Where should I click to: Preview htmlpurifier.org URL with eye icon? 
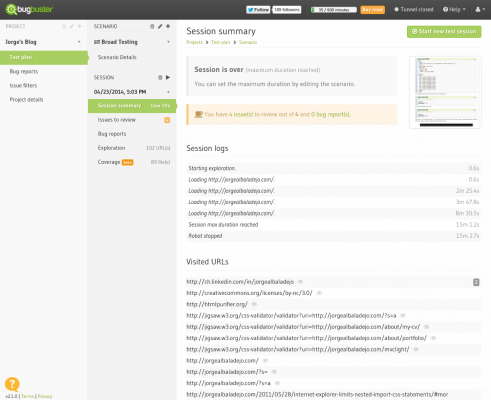point(254,304)
